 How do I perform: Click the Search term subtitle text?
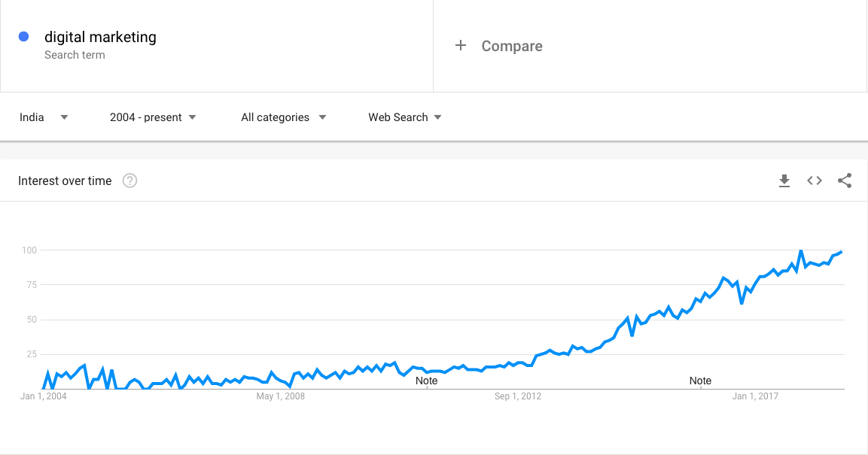[75, 55]
